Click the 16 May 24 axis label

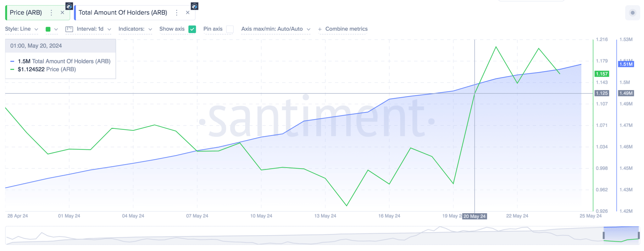click(389, 216)
